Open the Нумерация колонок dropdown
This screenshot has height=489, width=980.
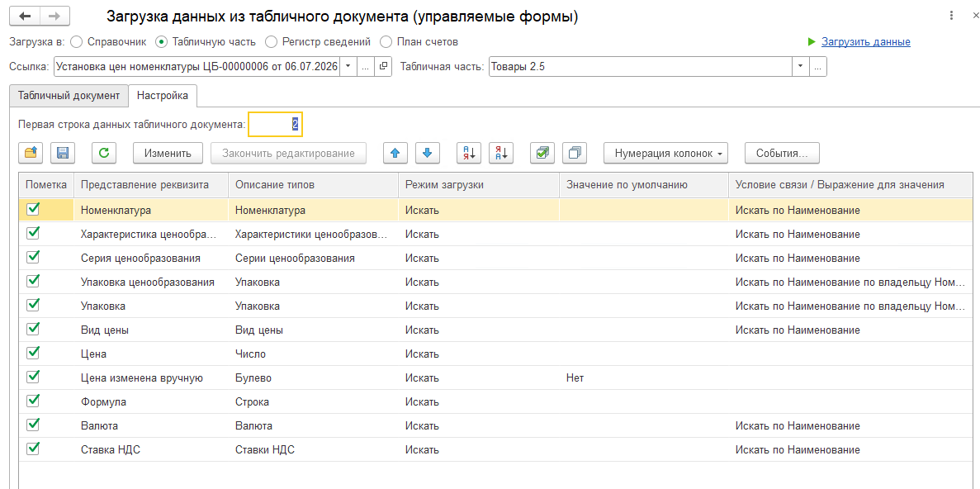point(665,153)
